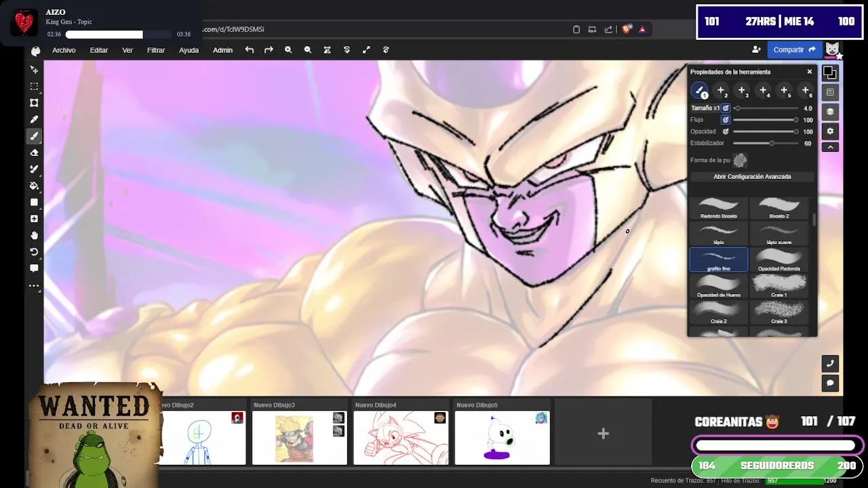Viewport: 868px width, 488px height.
Task: Open the Admin menu
Action: click(222, 50)
